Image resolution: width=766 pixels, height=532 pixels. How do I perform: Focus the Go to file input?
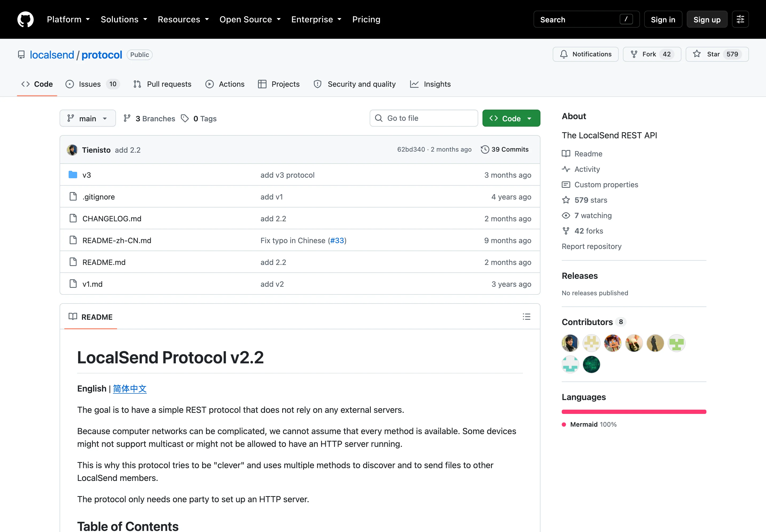pos(424,118)
